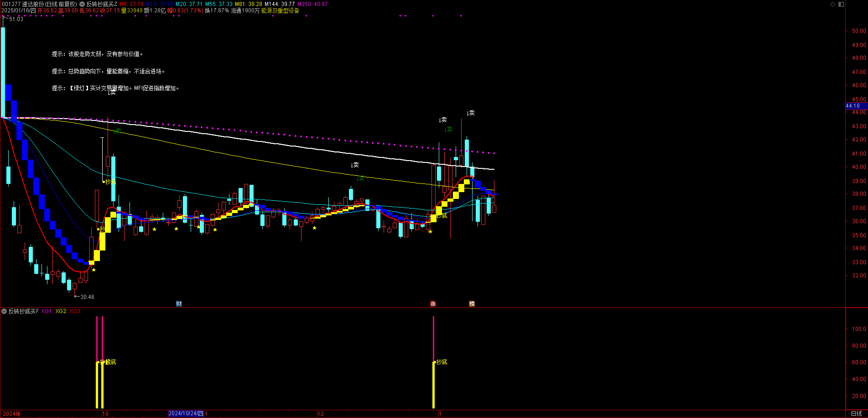Image resolution: width=868 pixels, height=418 pixels.
Task: Click the 涨 event marker icon
Action: coord(433,303)
